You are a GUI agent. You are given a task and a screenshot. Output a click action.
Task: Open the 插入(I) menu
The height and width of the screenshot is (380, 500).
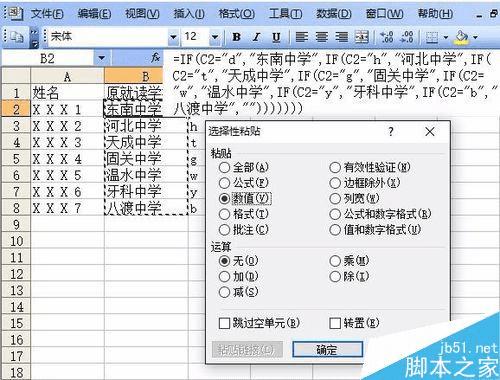point(189,14)
